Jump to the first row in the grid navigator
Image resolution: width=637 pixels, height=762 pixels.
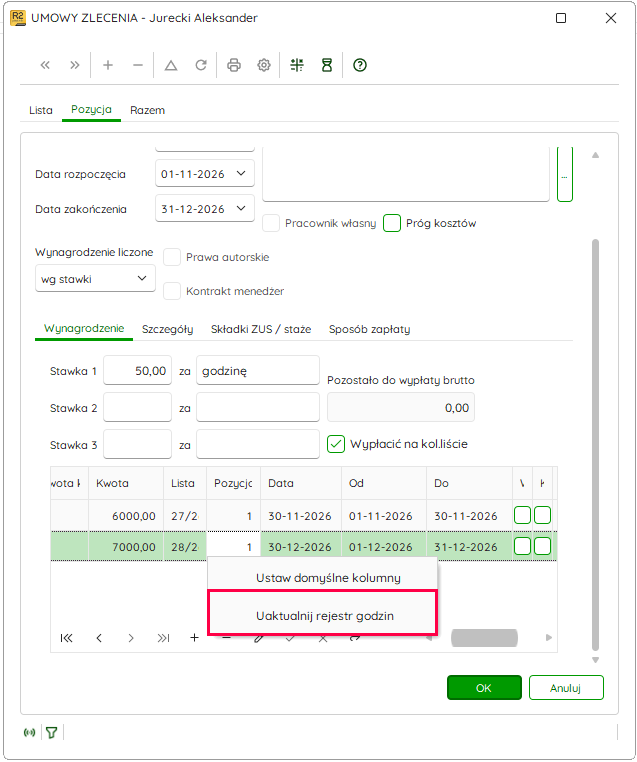click(67, 638)
